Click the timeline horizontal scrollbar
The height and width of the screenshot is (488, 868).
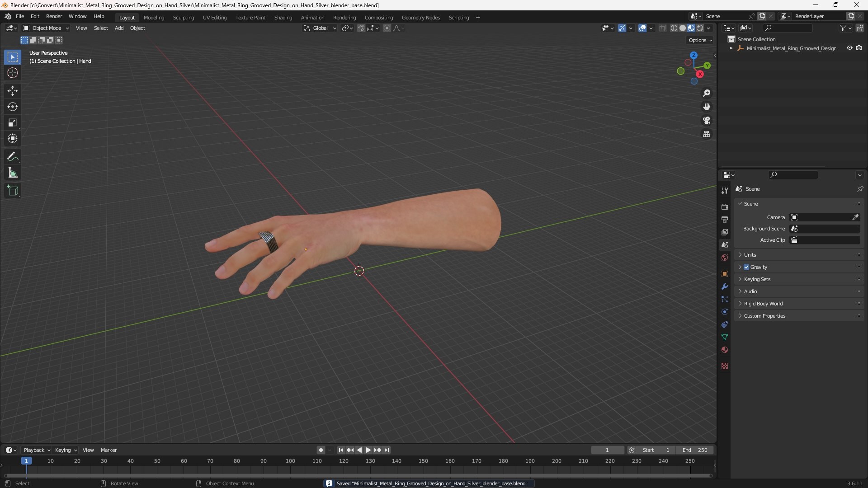pos(358,475)
